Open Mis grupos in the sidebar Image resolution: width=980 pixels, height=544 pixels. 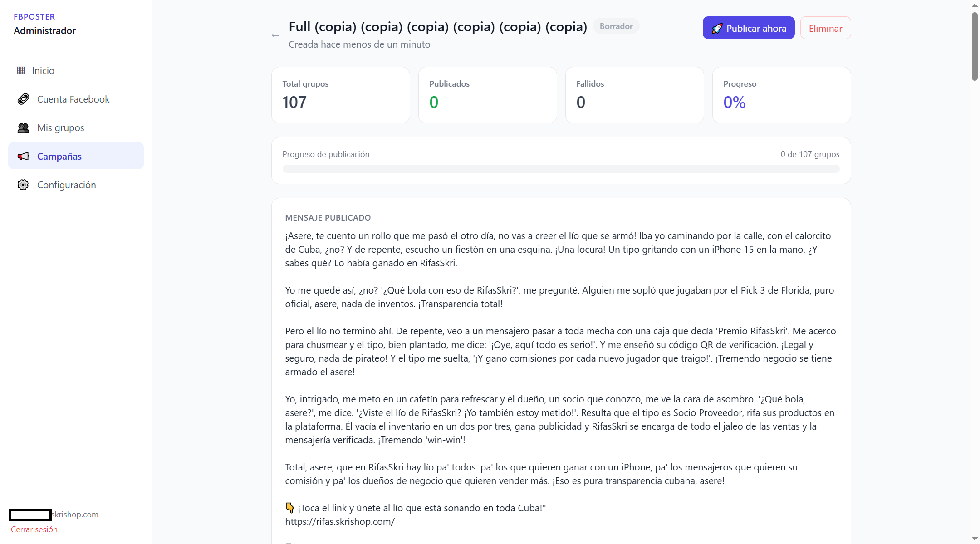76,128
